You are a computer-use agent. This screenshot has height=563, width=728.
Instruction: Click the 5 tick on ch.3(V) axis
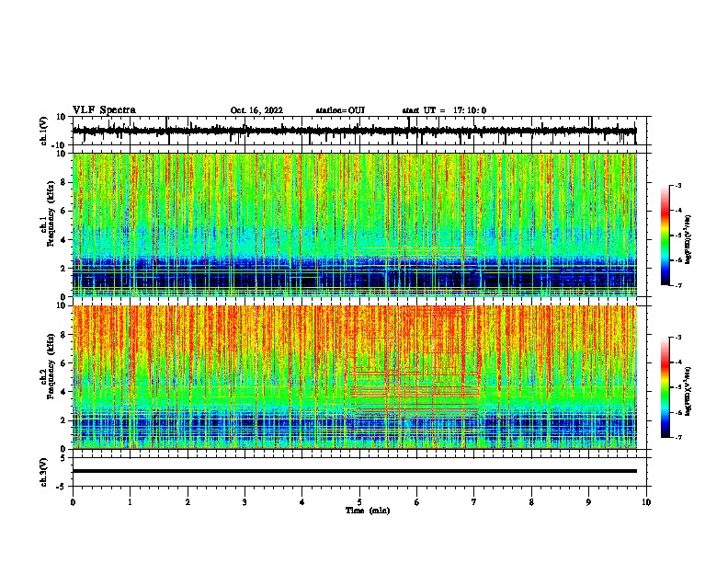point(63,458)
